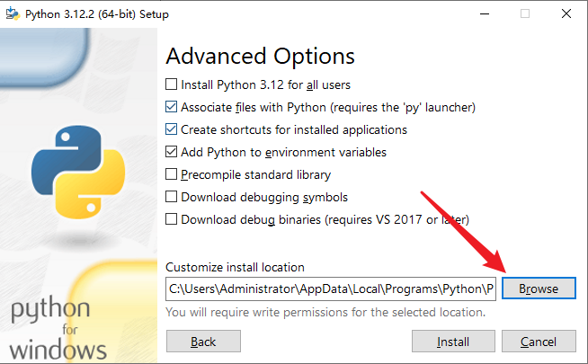The image size is (588, 364).
Task: Click the Advanced Options heading
Action: pos(261,56)
